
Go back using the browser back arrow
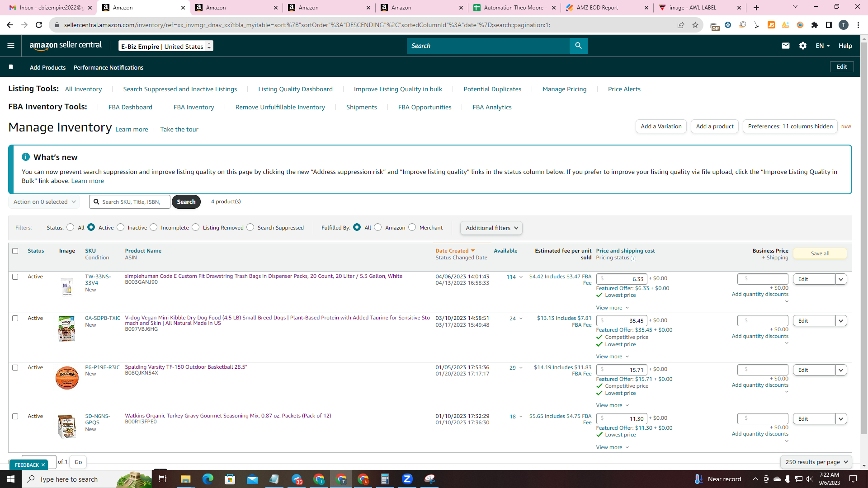[10, 25]
